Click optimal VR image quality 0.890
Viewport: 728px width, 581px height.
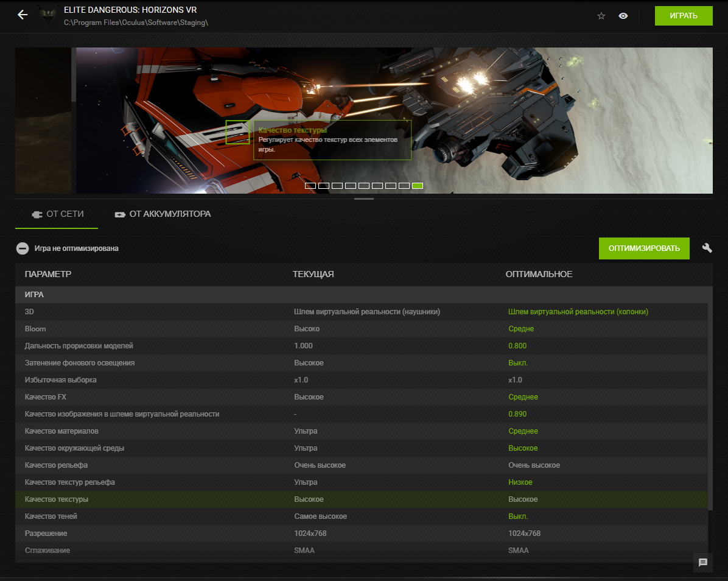(x=517, y=414)
